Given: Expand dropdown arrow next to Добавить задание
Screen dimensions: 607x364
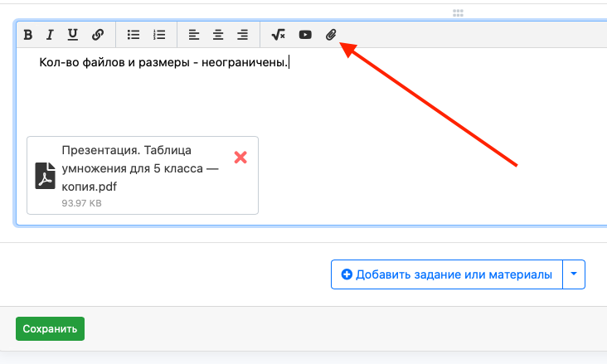Looking at the screenshot, I should click(574, 274).
